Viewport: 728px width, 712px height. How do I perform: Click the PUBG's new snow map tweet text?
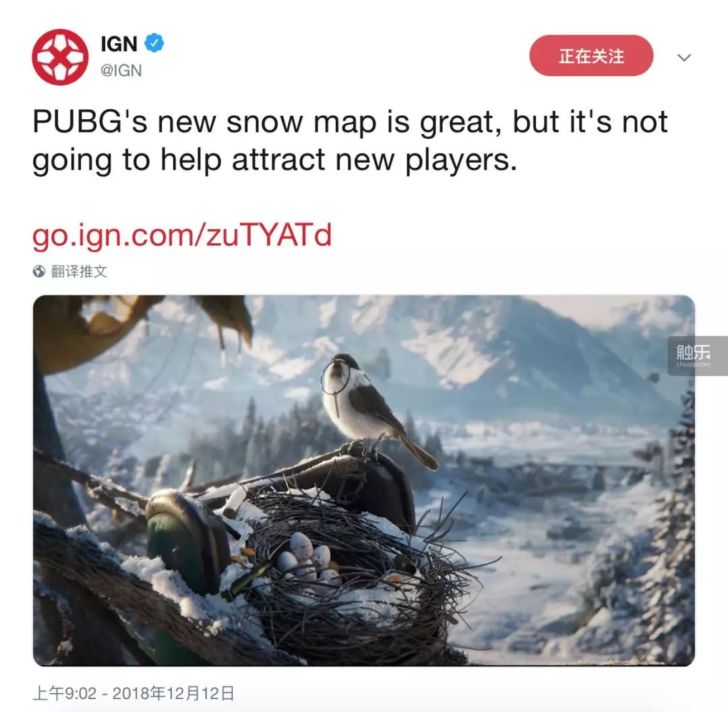click(x=350, y=141)
